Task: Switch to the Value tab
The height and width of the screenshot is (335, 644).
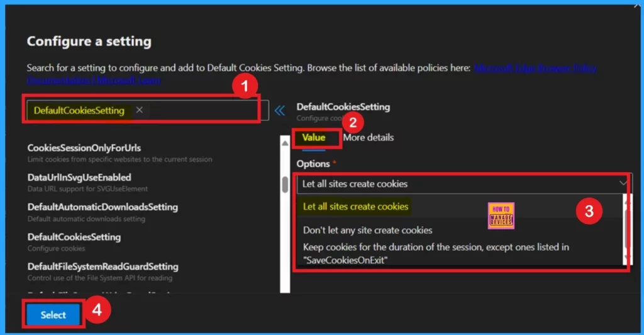Action: (314, 138)
